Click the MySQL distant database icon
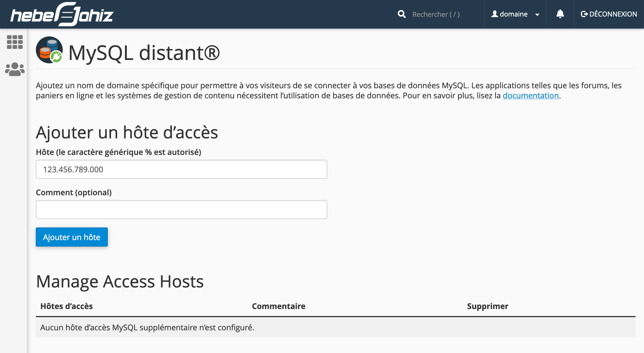This screenshot has width=644, height=353. (x=49, y=50)
